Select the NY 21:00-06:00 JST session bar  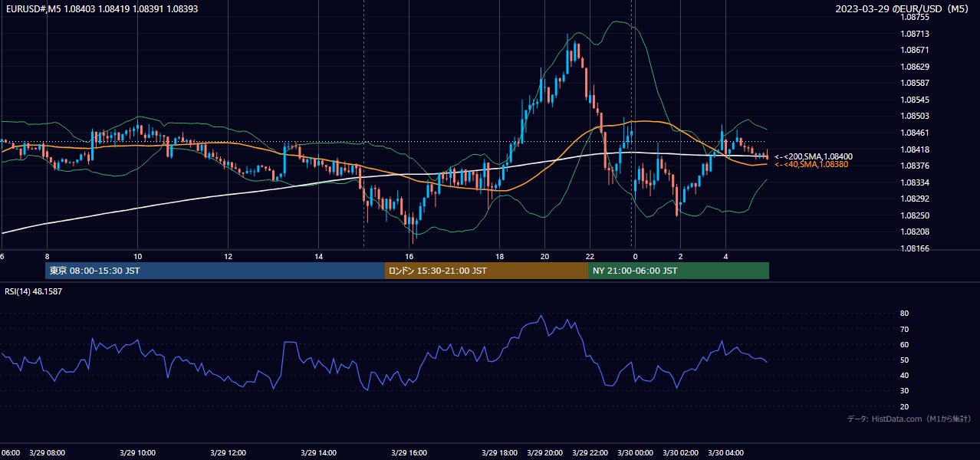tap(679, 271)
